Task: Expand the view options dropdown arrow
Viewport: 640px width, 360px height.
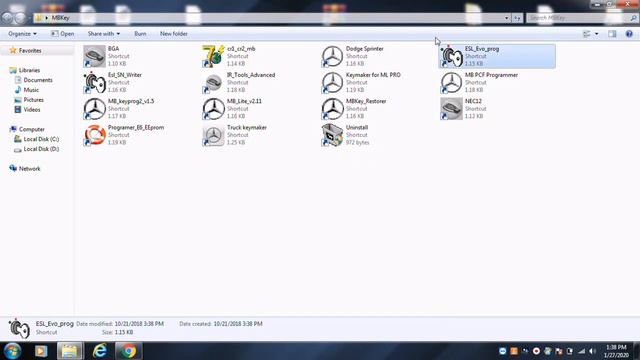Action: click(x=597, y=34)
